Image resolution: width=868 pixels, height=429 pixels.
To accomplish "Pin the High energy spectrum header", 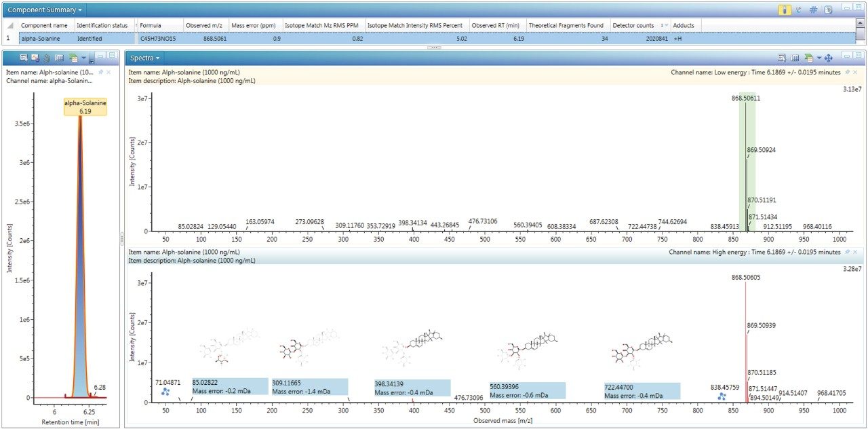I will point(846,252).
